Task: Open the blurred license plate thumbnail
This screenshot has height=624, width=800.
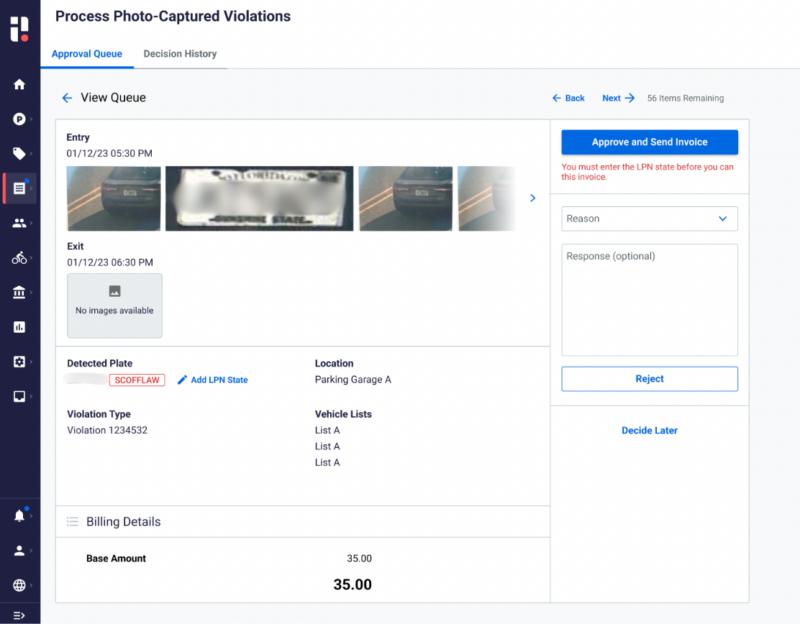Action: point(259,198)
